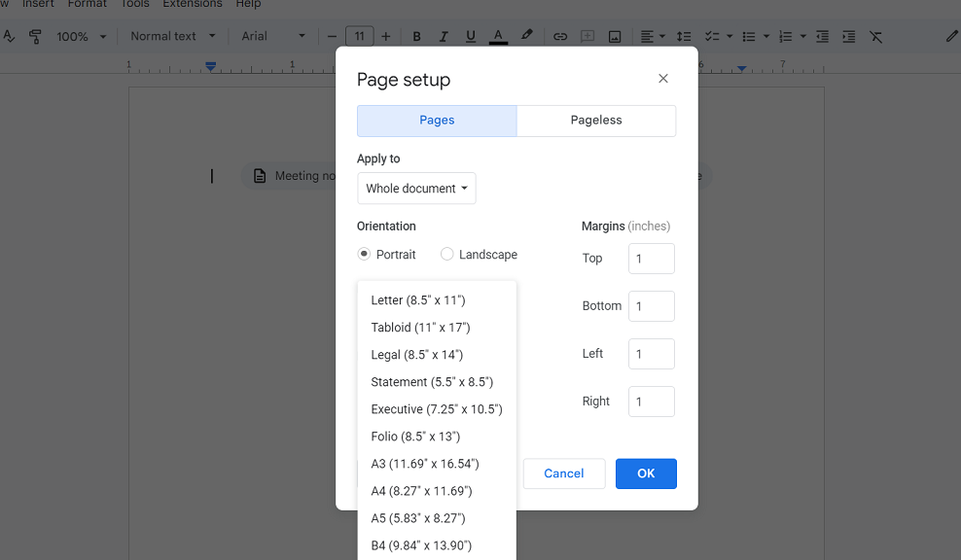The height and width of the screenshot is (560, 961).
Task: Open the text color picker
Action: tap(498, 37)
